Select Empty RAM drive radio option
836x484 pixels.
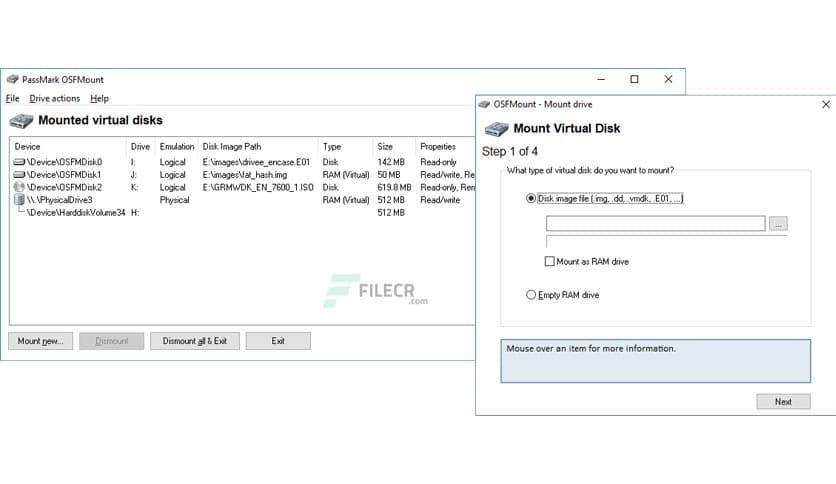[530, 295]
